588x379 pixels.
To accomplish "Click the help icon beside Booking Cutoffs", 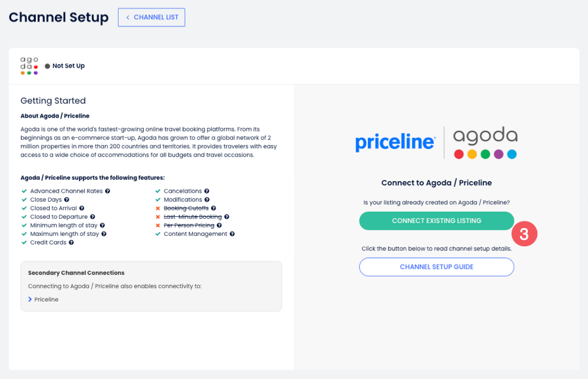I will [x=214, y=208].
